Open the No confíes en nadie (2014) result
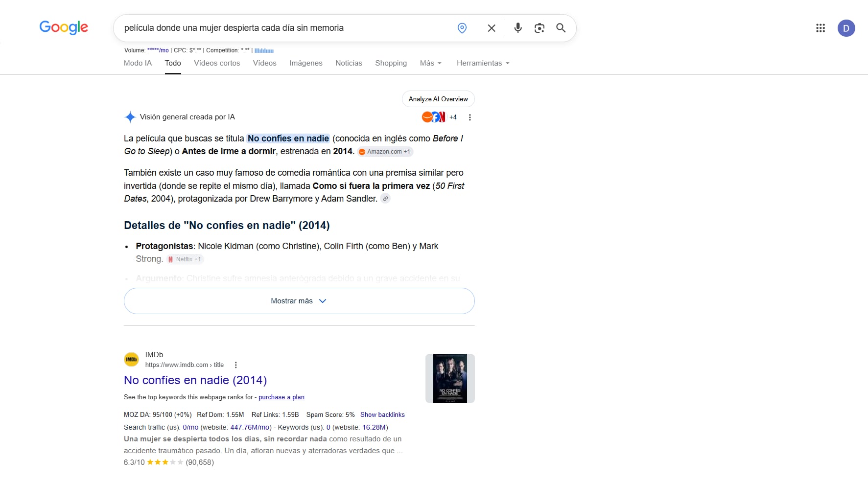 (195, 380)
